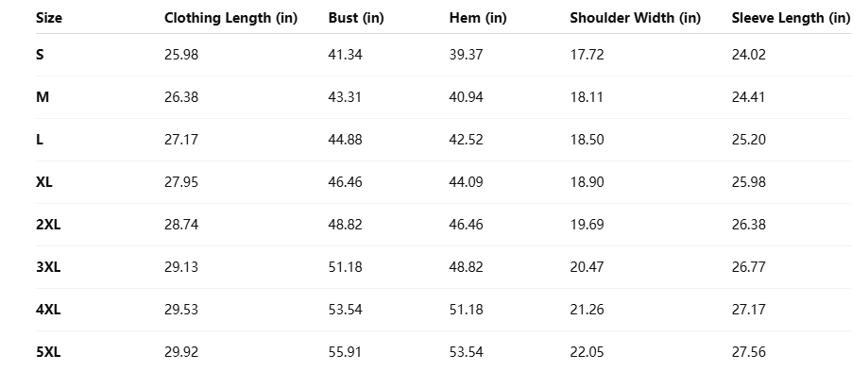Click the 42.52 hem value for L
This screenshot has width=868, height=388.
coord(467,140)
